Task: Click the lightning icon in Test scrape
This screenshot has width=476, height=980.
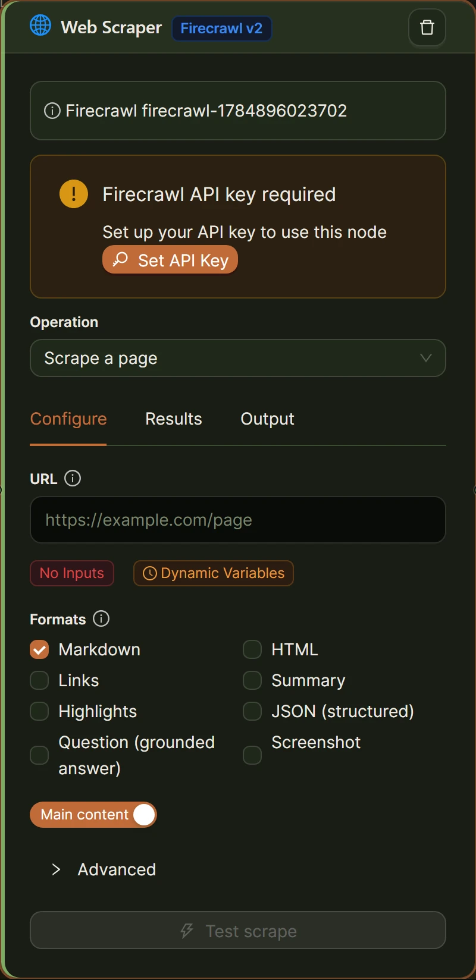Action: [x=187, y=931]
